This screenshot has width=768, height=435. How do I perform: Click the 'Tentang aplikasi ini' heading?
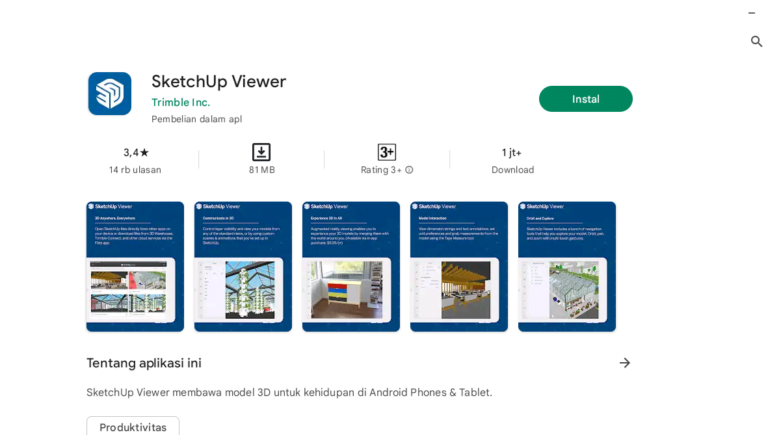[x=144, y=363]
